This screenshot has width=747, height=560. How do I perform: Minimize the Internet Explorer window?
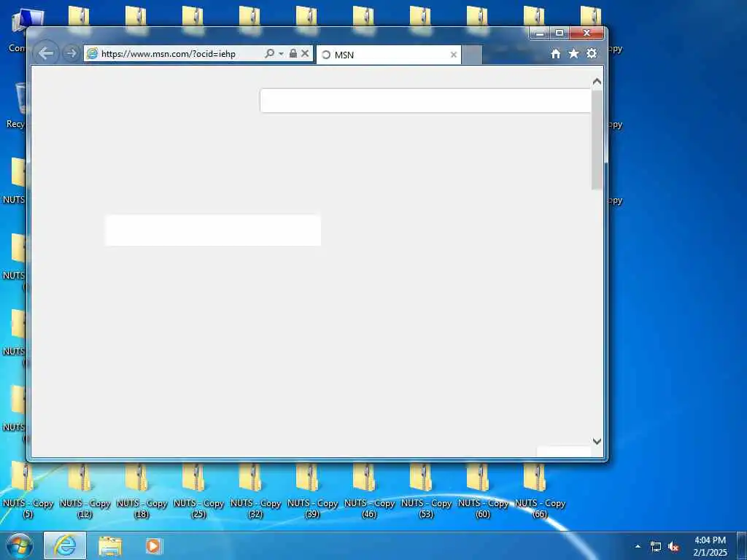[x=539, y=33]
